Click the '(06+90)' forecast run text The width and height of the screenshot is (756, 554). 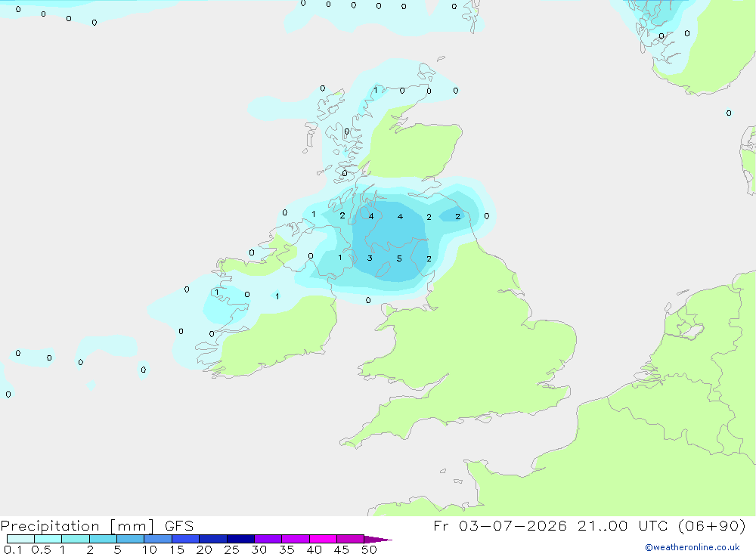click(x=711, y=525)
